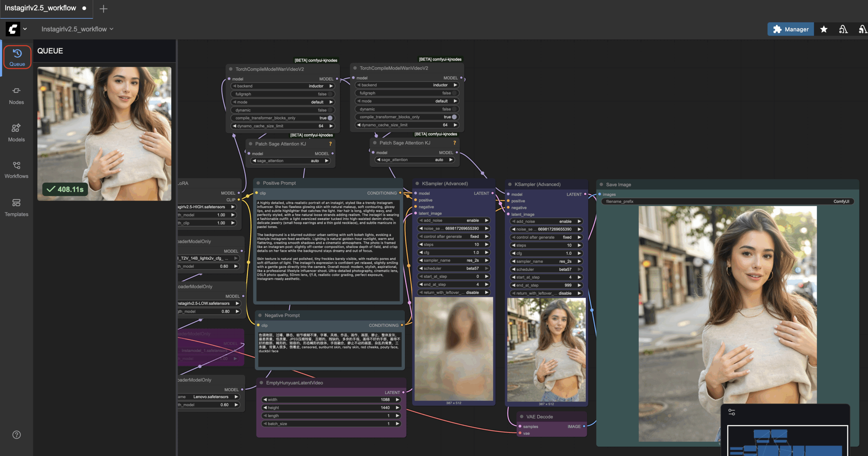868x456 pixels.
Task: Click the ComfyUI logo menu icon
Action: (13, 29)
